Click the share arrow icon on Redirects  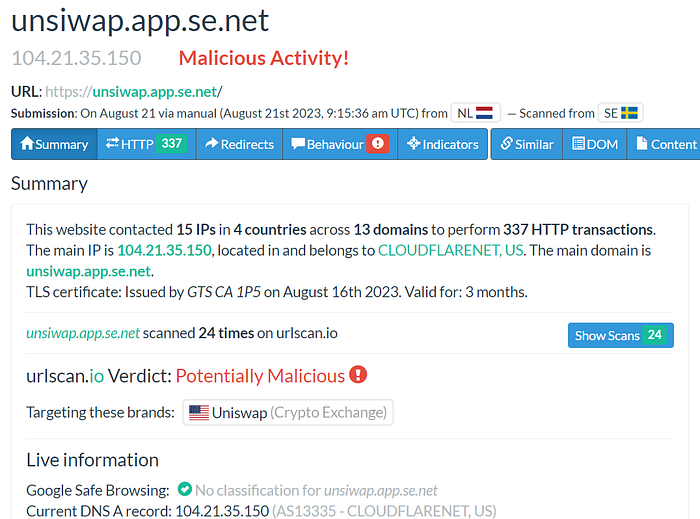tap(212, 143)
